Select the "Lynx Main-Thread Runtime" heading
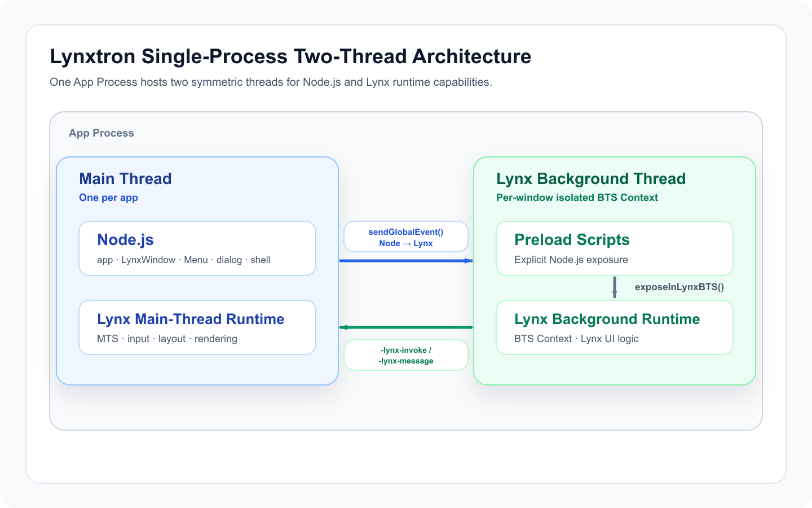812x508 pixels. click(x=191, y=319)
